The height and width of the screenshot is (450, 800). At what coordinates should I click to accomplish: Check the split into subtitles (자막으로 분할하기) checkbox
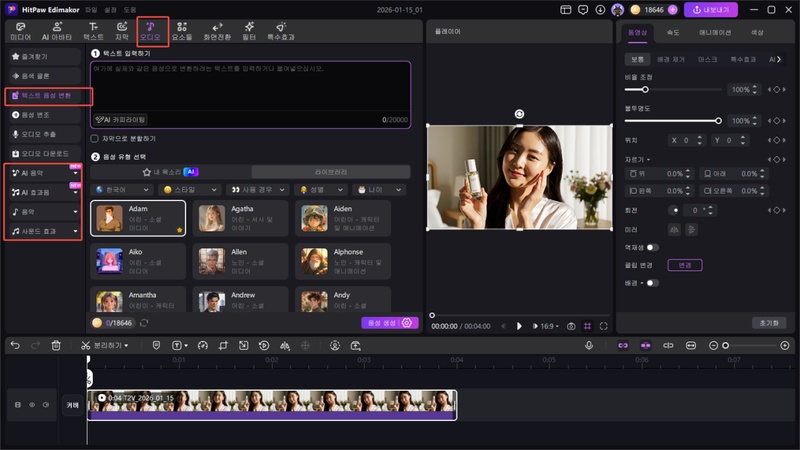coord(94,138)
